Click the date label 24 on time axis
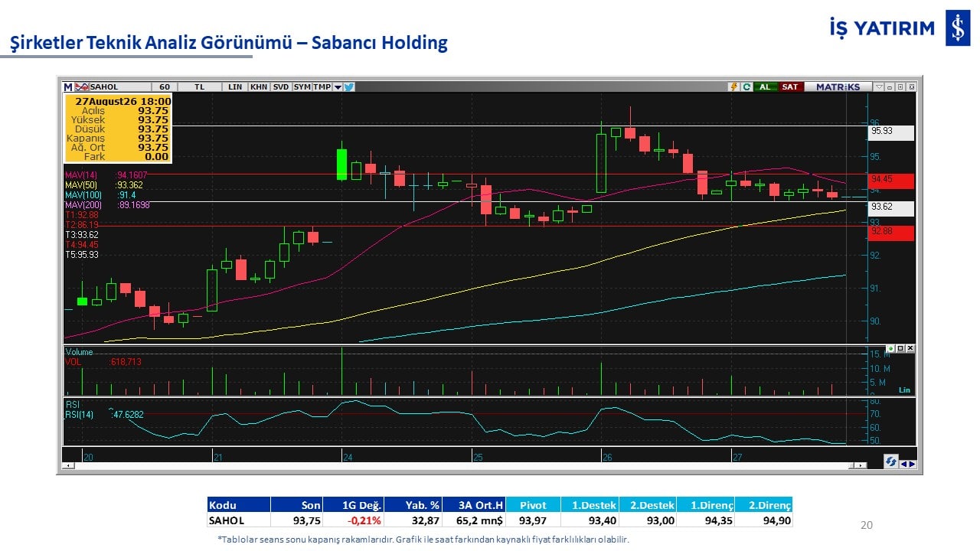This screenshot has height=551, width=980. (348, 457)
